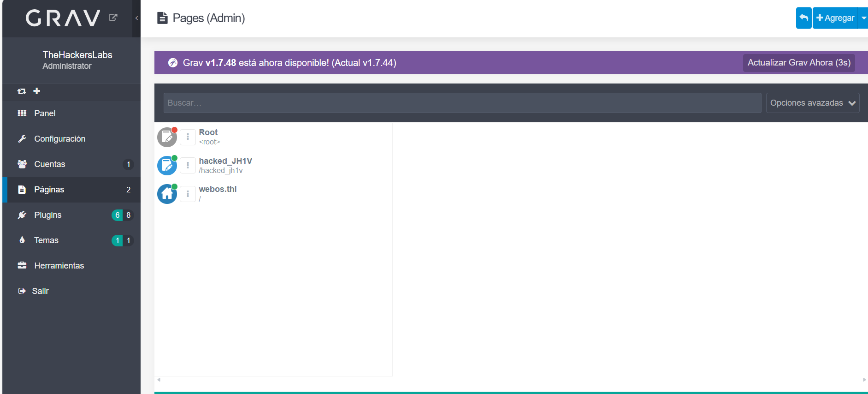Viewport: 868px width, 394px height.
Task: Go to Cuentas section
Action: pos(71,164)
